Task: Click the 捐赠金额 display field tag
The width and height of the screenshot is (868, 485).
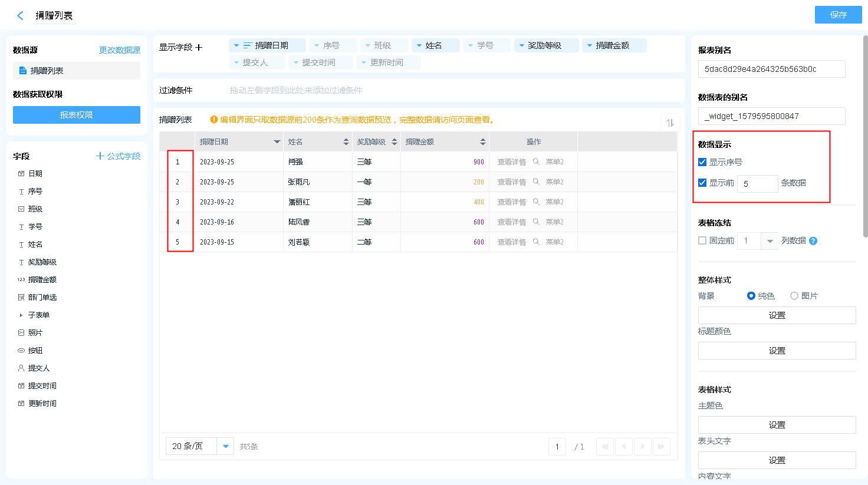Action: (x=613, y=45)
